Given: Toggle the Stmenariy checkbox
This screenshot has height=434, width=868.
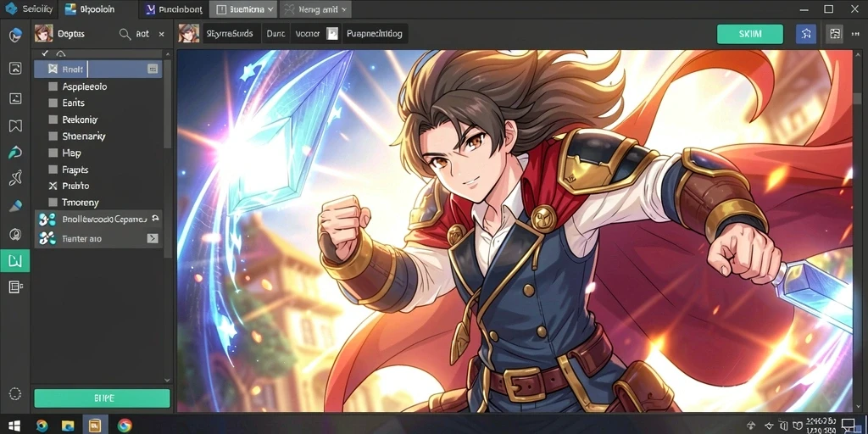Looking at the screenshot, I should click(53, 136).
